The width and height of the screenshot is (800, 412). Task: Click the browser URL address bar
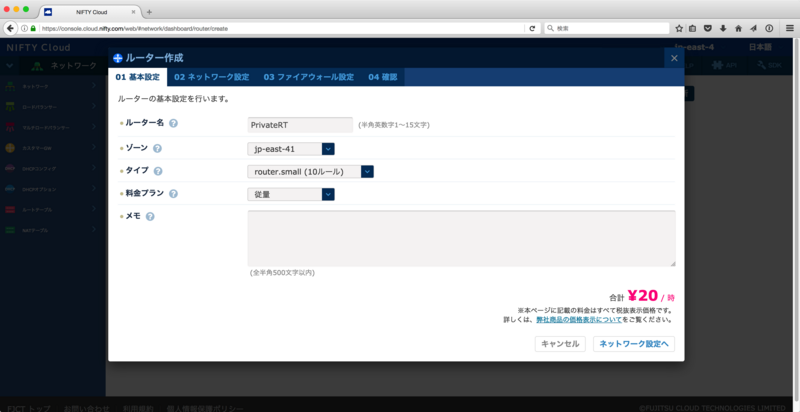(x=281, y=29)
